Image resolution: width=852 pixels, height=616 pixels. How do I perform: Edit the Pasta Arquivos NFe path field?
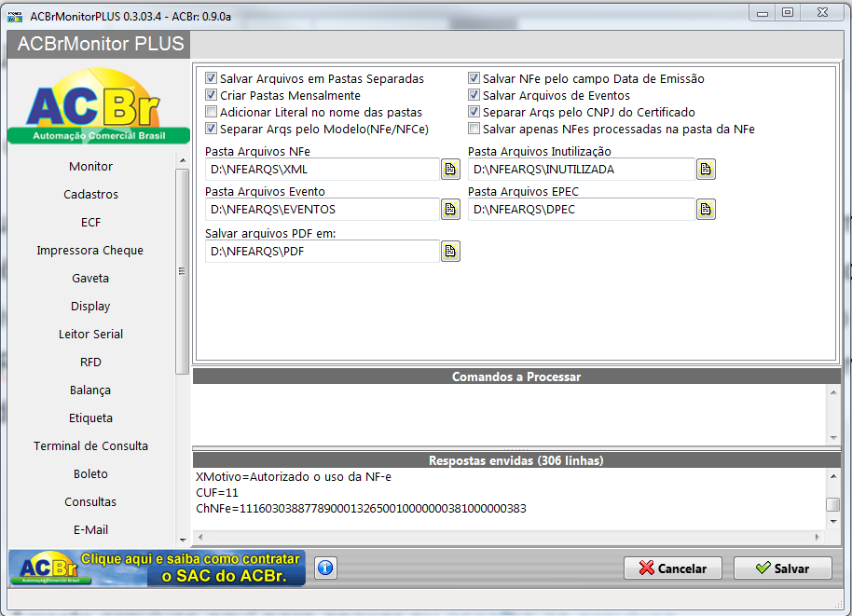click(323, 169)
